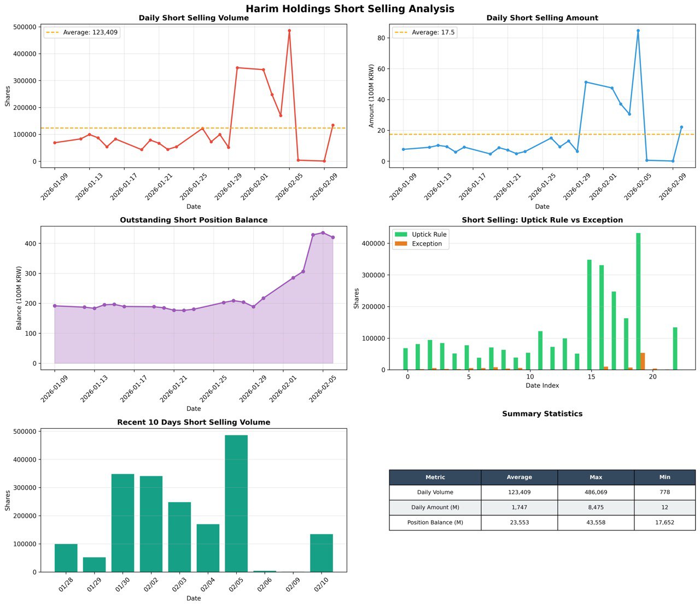Image resolution: width=700 pixels, height=606 pixels.
Task: Click the Average: 123,409 legend entry
Action: [x=82, y=32]
